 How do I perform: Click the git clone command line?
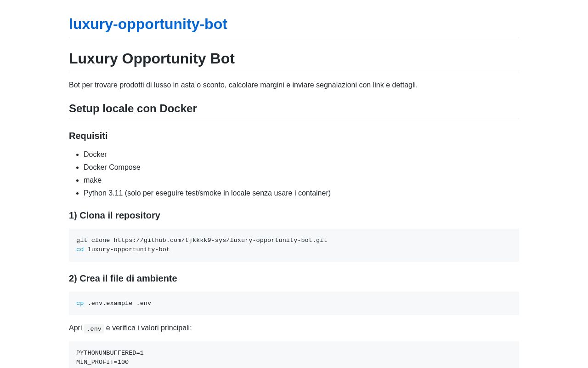pos(202,240)
